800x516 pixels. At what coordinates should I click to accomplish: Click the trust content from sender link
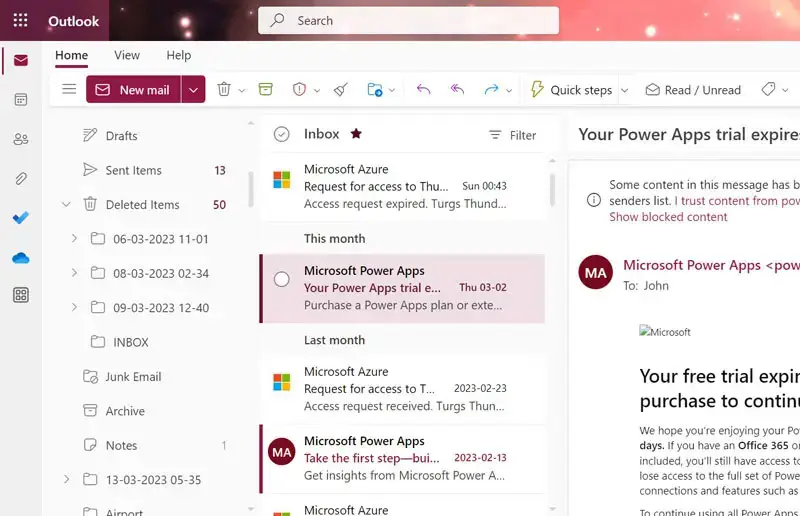tap(737, 201)
